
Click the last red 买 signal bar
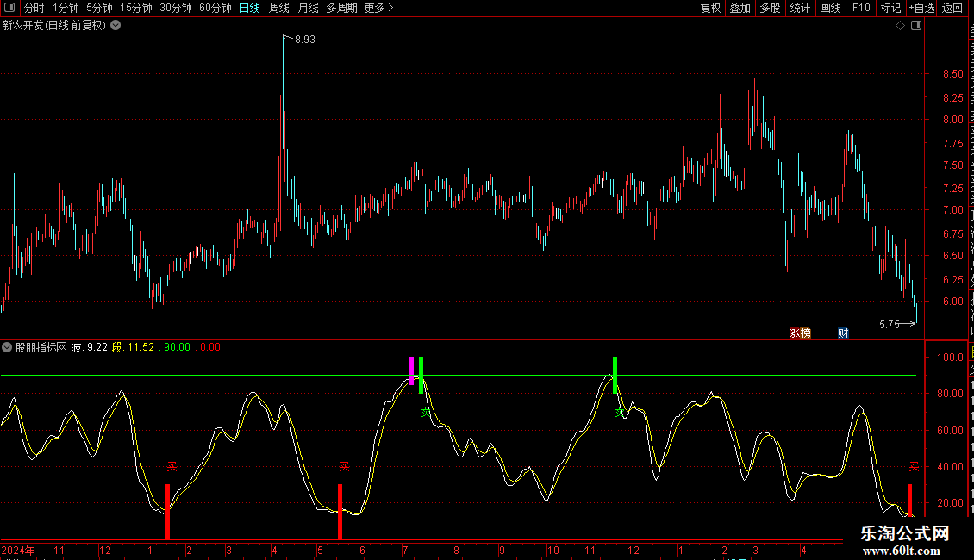point(909,501)
